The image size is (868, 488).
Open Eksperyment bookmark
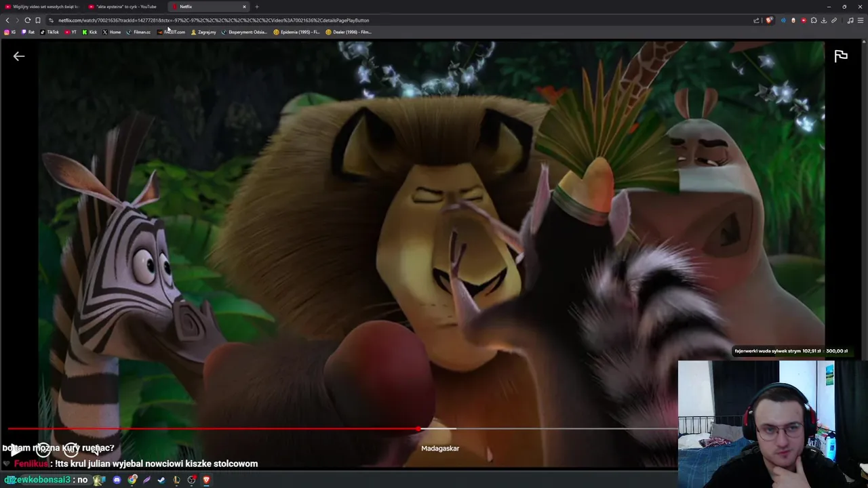tap(245, 32)
